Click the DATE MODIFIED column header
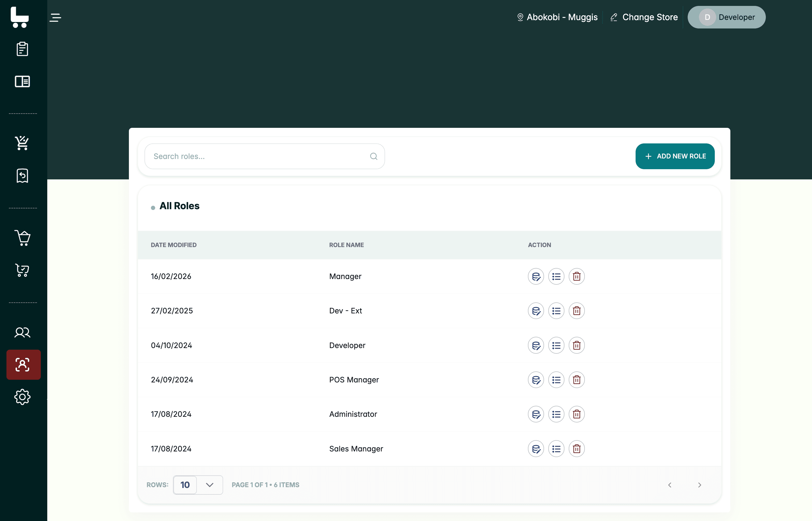The image size is (812, 521). (173, 245)
